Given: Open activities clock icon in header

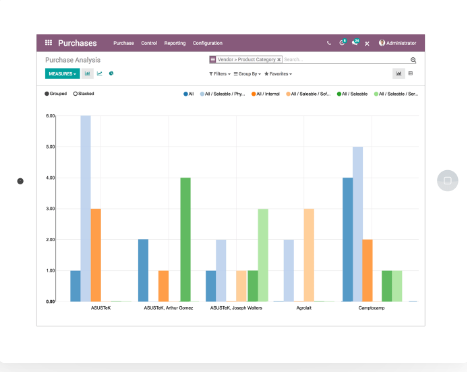Looking at the screenshot, I should pyautogui.click(x=342, y=42).
